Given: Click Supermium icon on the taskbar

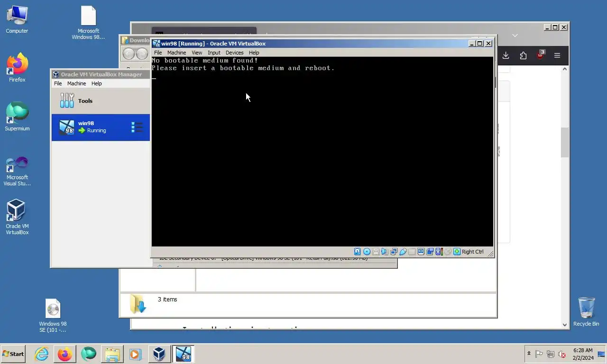Looking at the screenshot, I should coord(89,354).
